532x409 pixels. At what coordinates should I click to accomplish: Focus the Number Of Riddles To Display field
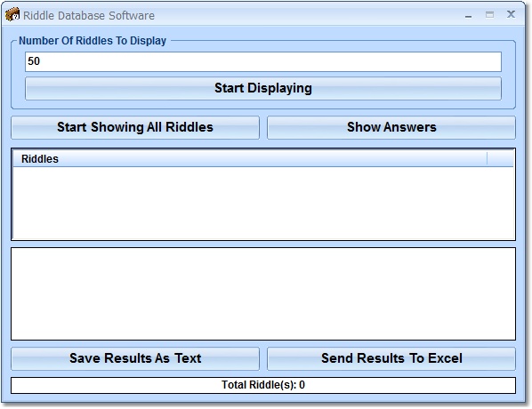[263, 61]
